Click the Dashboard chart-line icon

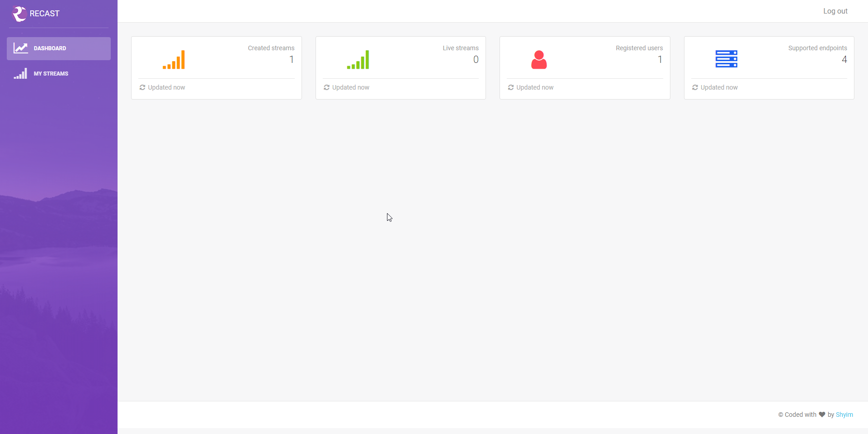(21, 48)
